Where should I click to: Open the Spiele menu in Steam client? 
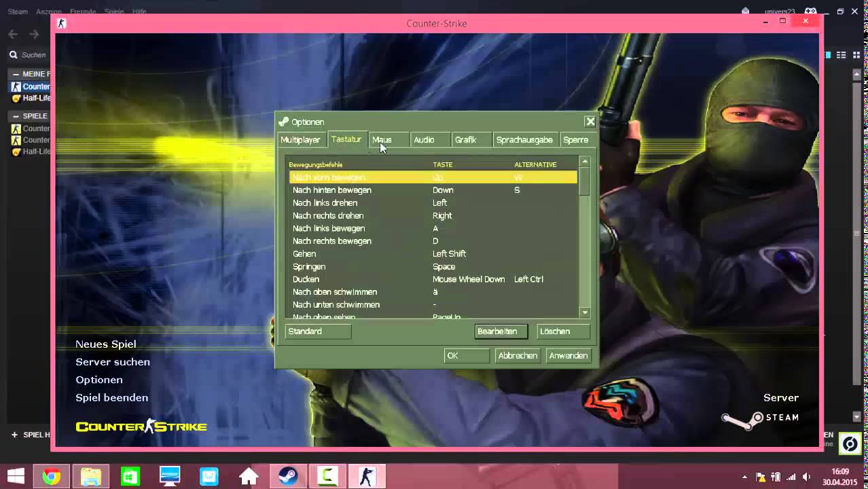click(x=114, y=12)
